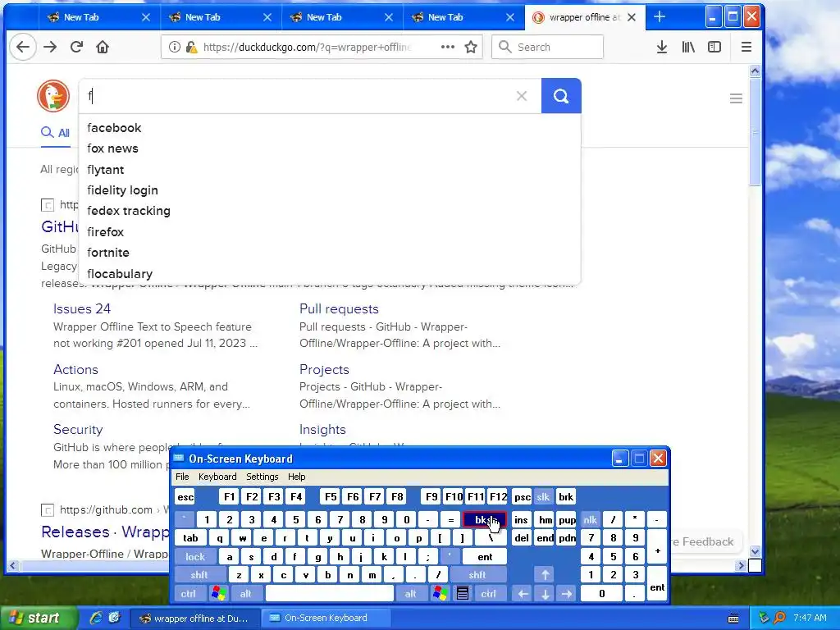This screenshot has height=630, width=840.
Task: Click the Firefox back arrow button
Action: [x=22, y=47]
